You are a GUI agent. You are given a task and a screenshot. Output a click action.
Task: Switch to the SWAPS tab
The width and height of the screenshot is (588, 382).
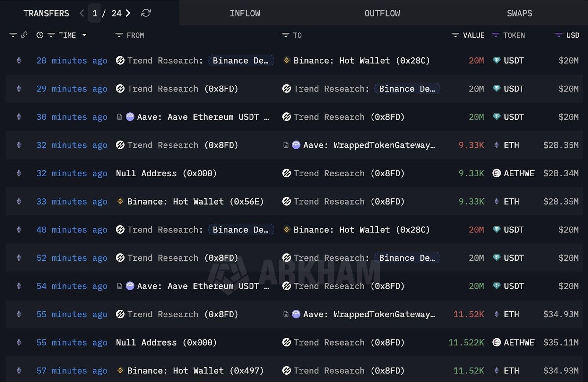519,13
